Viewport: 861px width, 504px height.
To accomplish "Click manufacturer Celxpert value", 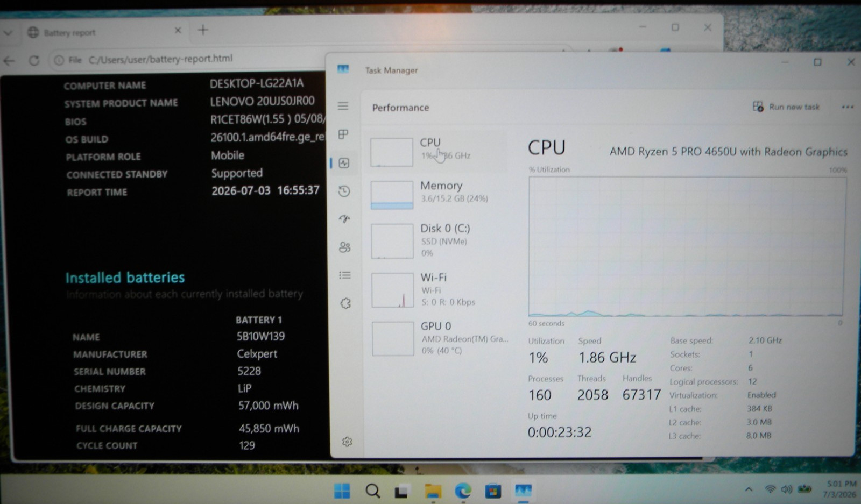I will pos(257,354).
